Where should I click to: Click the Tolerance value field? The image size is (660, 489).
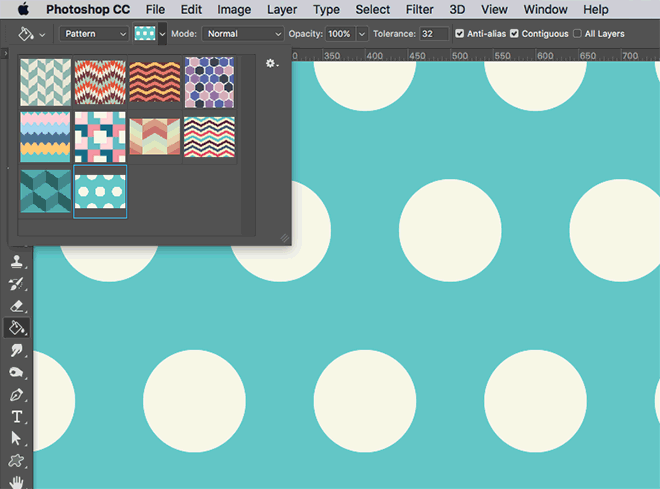click(x=434, y=34)
